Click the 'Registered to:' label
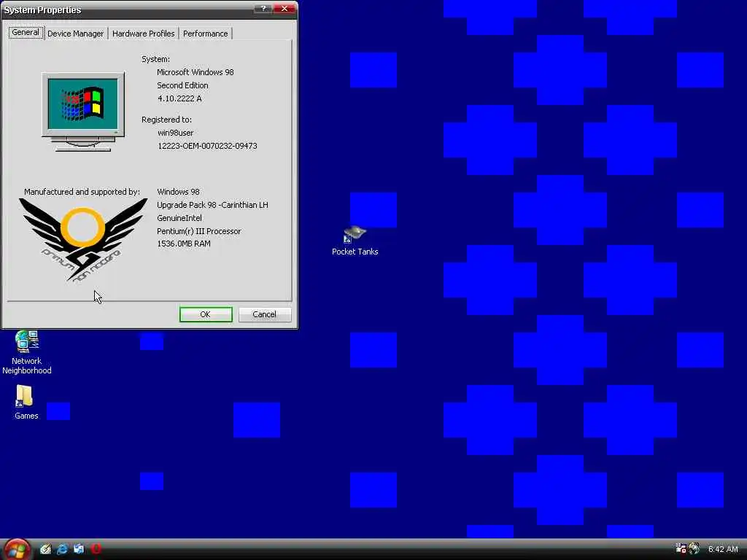 [167, 120]
